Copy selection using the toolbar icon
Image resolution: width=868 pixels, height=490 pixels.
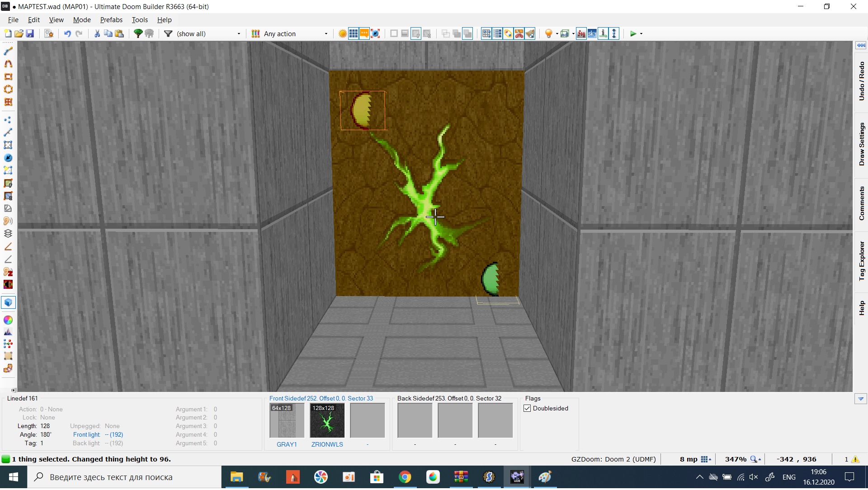tap(108, 34)
